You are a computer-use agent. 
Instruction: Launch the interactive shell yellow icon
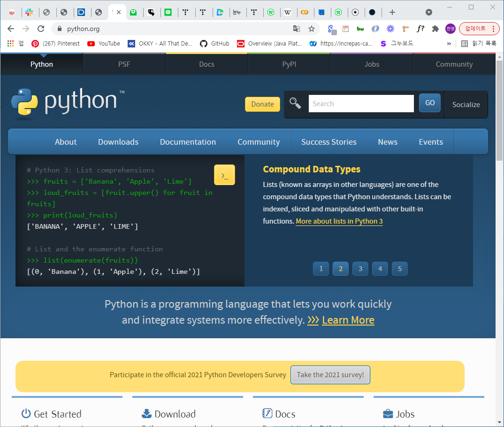coord(224,175)
